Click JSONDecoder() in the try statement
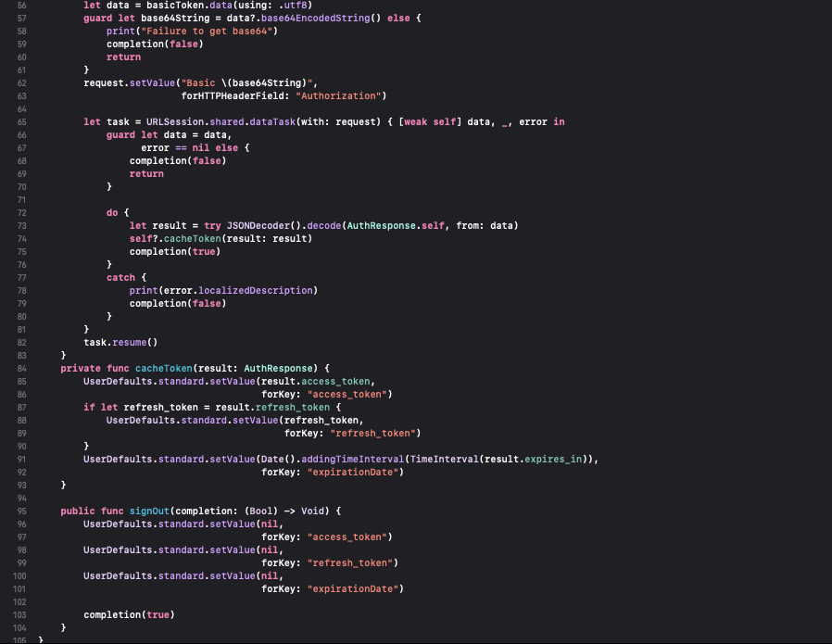The height and width of the screenshot is (644, 832). (264, 226)
